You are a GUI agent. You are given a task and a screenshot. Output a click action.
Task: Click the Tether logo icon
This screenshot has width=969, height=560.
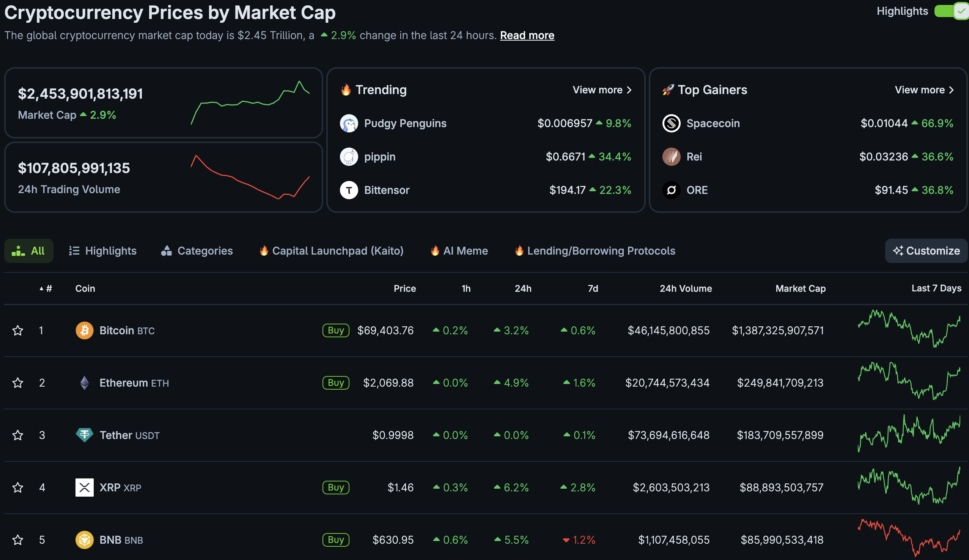85,435
